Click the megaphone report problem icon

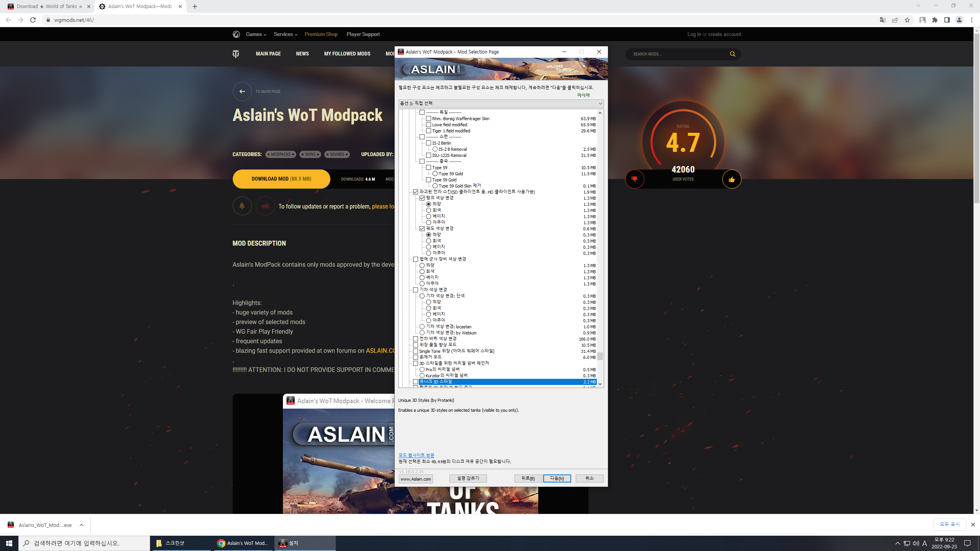[265, 206]
